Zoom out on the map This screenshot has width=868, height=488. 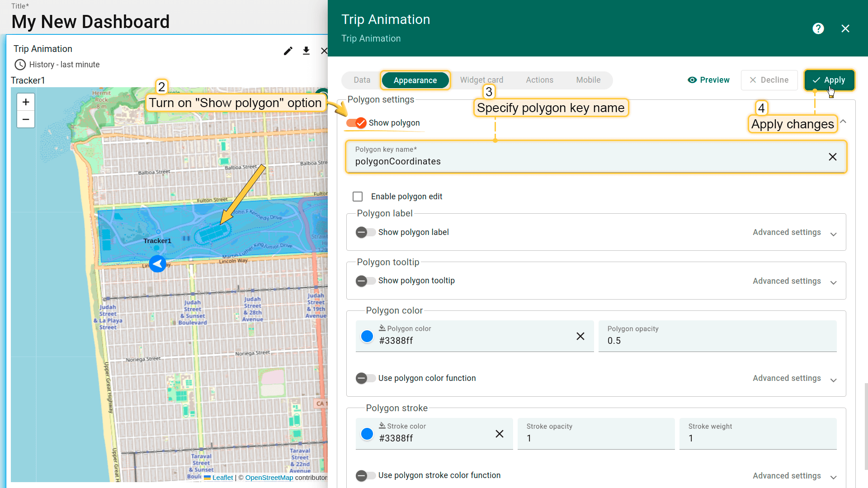point(26,119)
